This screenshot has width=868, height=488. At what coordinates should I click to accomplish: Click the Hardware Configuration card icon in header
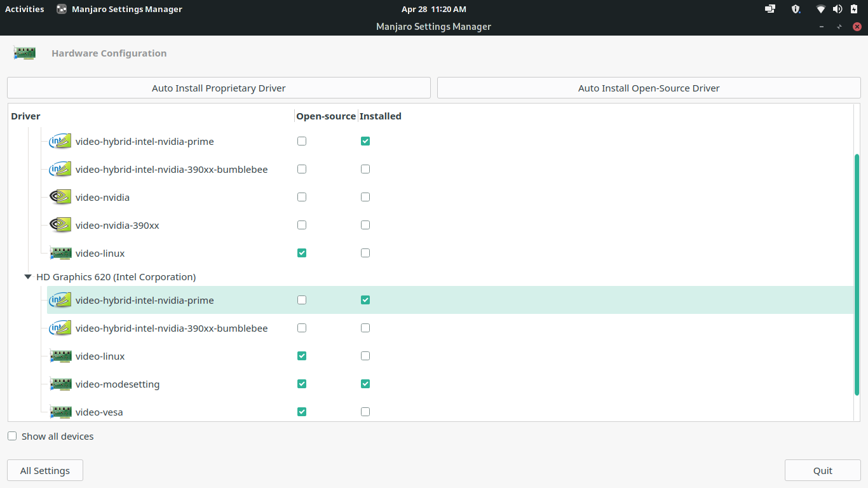(25, 53)
